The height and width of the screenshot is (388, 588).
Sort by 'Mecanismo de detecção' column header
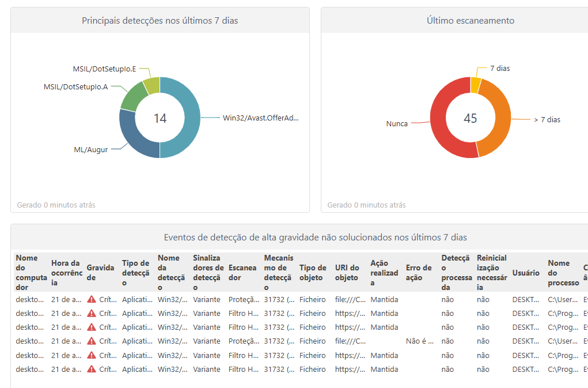279,272
